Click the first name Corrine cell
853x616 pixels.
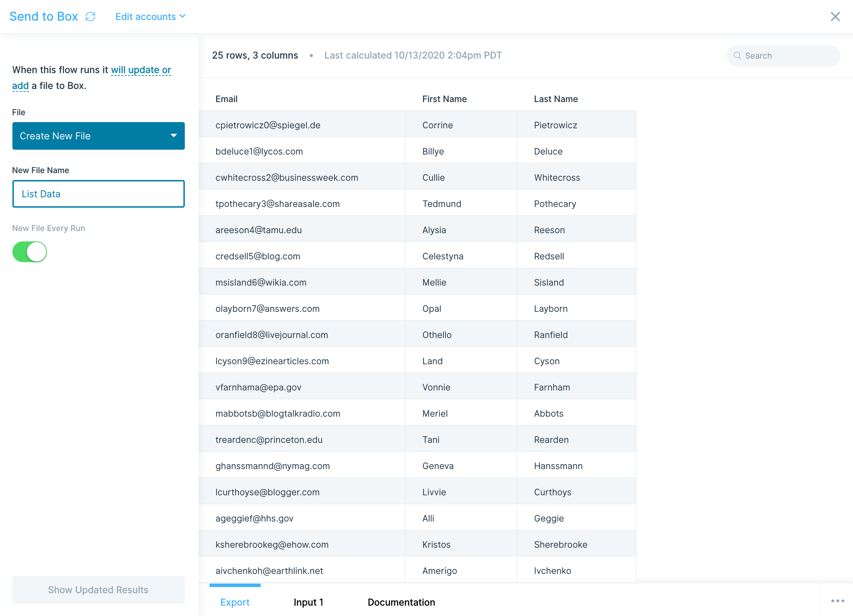pos(461,125)
